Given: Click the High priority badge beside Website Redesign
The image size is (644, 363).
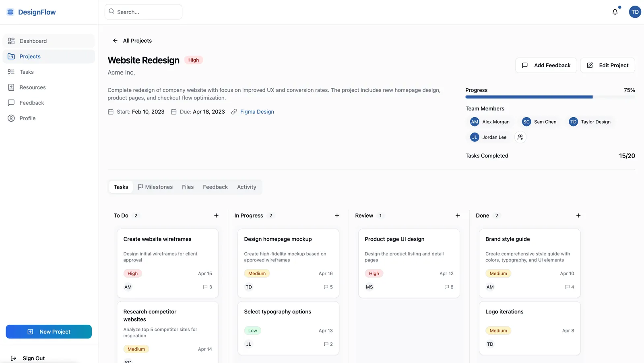Looking at the screenshot, I should click(194, 60).
